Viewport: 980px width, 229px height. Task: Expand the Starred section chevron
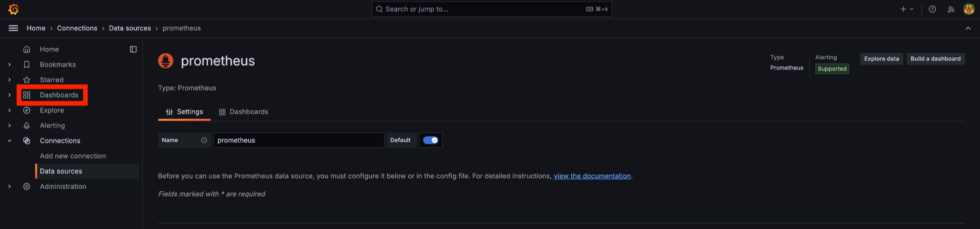click(9, 80)
